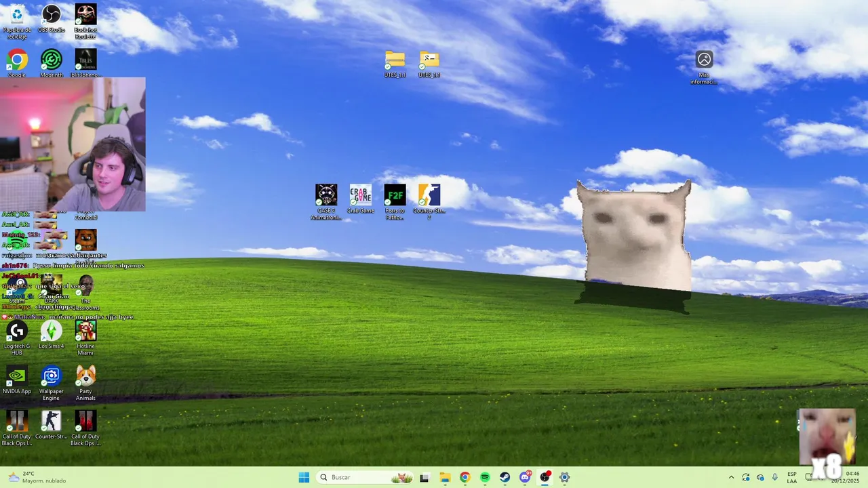Screen dimensions: 868x488
Task: Open the Papelera de reciclaje icon
Action: click(x=17, y=21)
